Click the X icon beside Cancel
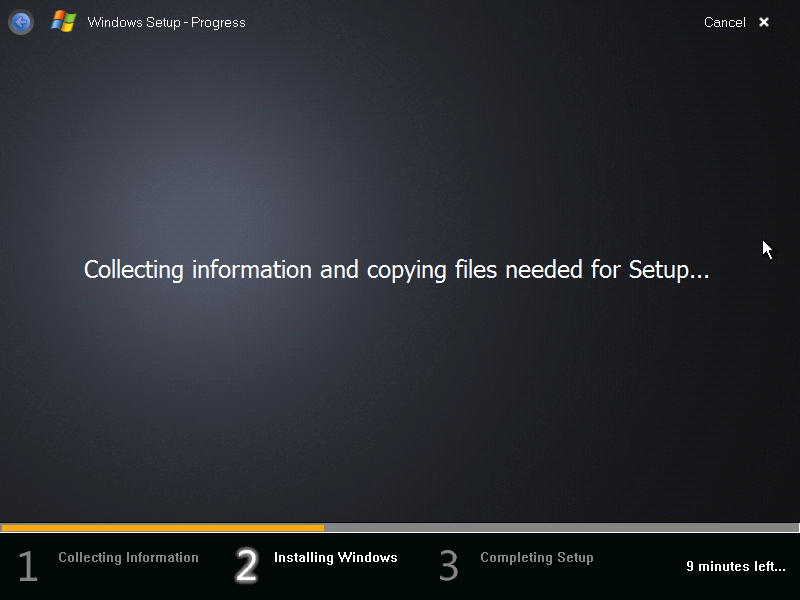 click(764, 22)
